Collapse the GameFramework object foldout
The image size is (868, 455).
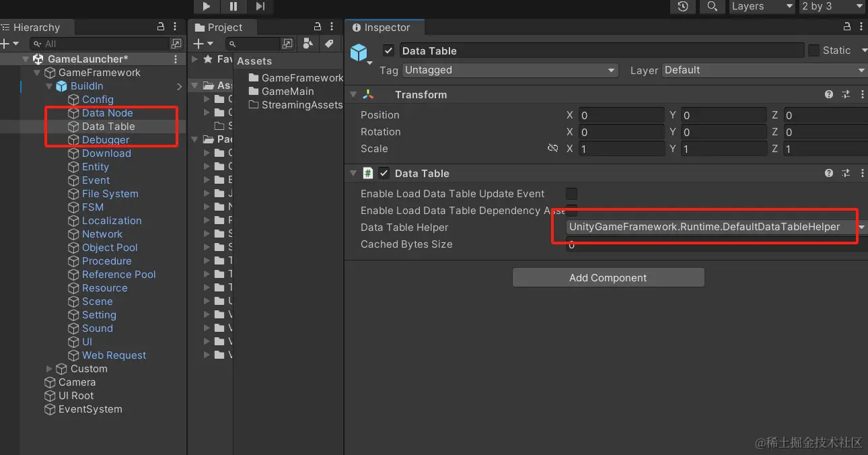[x=37, y=73]
